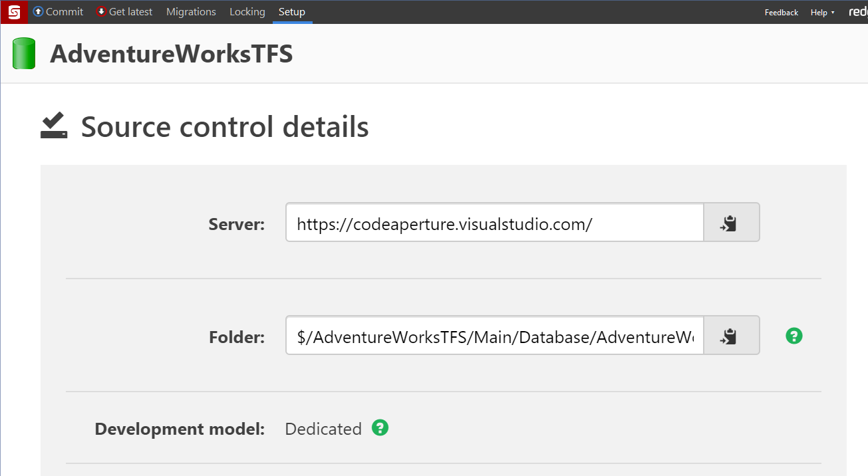Switch to the Commit tab
Viewport: 868px width, 476px height.
(x=65, y=12)
